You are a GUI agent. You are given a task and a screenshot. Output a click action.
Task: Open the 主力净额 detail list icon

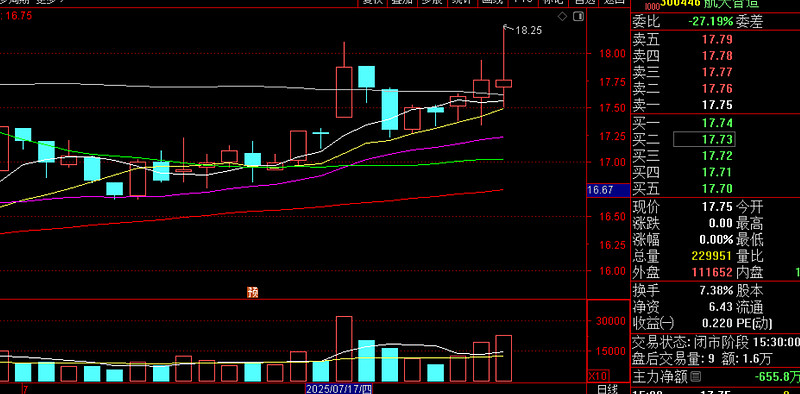[695, 377]
